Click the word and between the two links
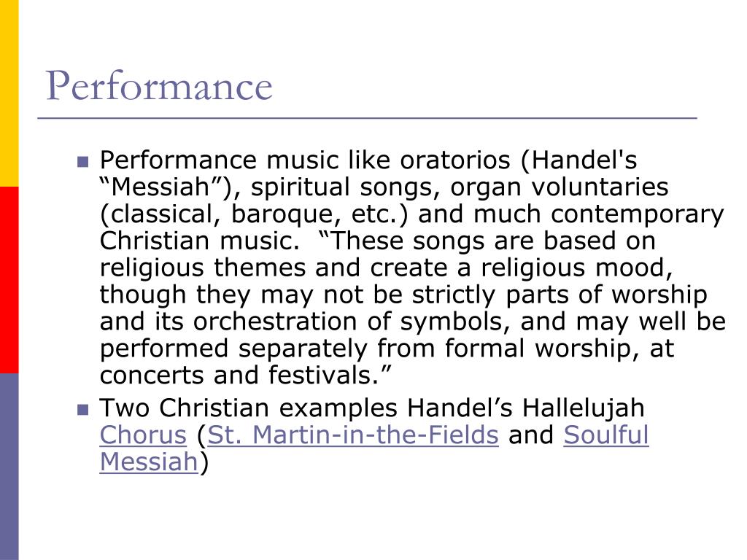 tap(531, 435)
